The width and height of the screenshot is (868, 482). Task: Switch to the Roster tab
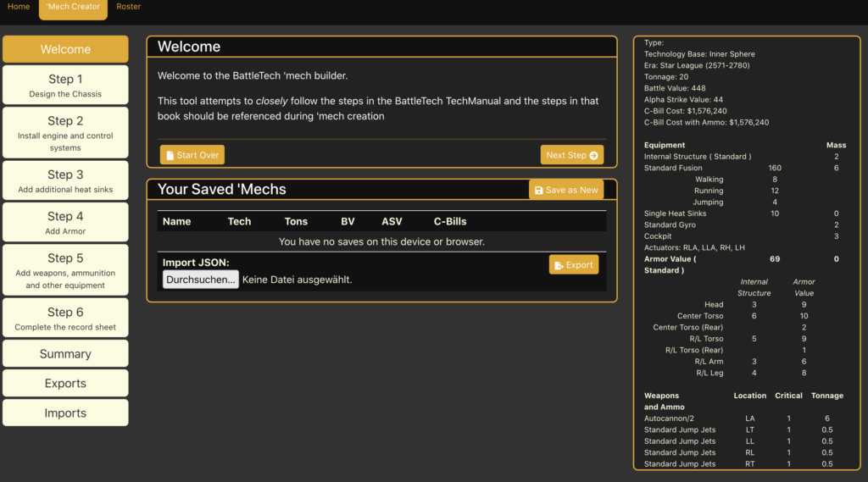pyautogui.click(x=129, y=7)
